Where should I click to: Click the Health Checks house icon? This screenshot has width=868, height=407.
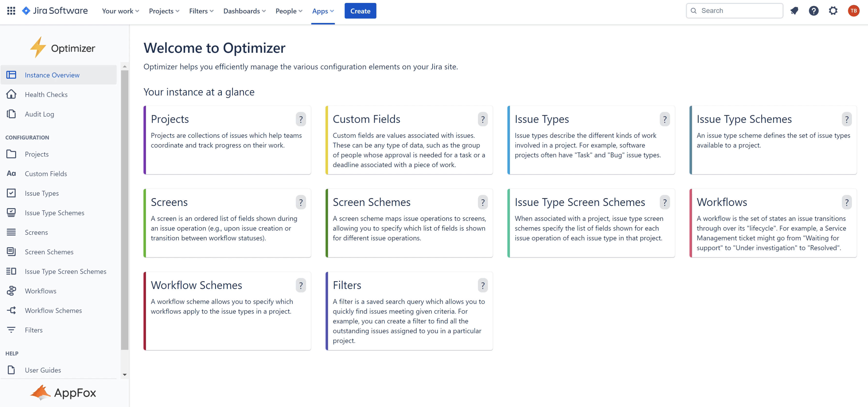[x=11, y=94]
